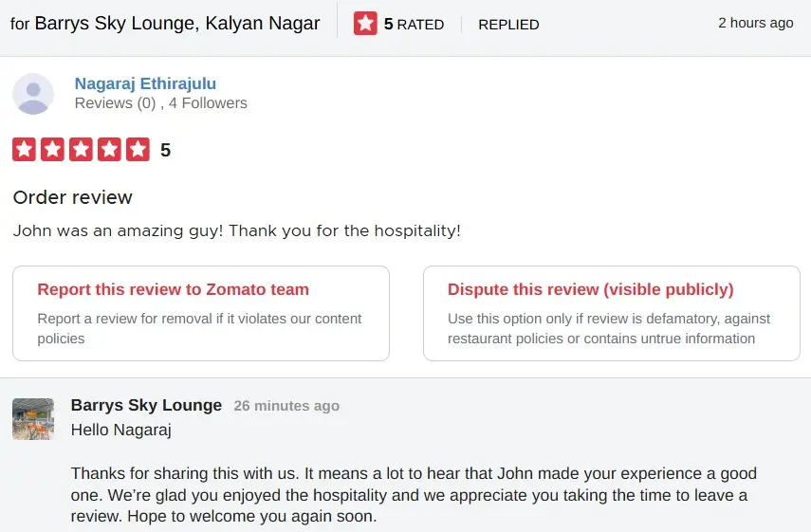
Task: Click the numeric rating 5 beside stars
Action: pyautogui.click(x=165, y=150)
